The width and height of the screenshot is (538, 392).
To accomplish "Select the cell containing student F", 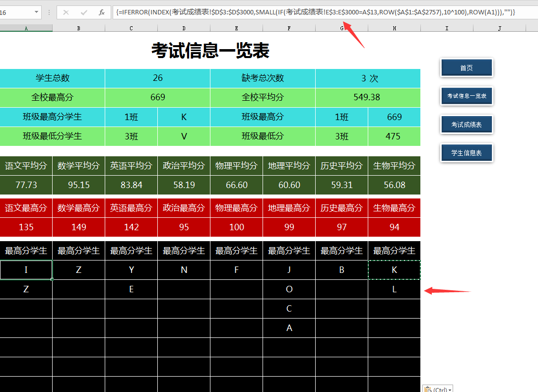I will [236, 270].
